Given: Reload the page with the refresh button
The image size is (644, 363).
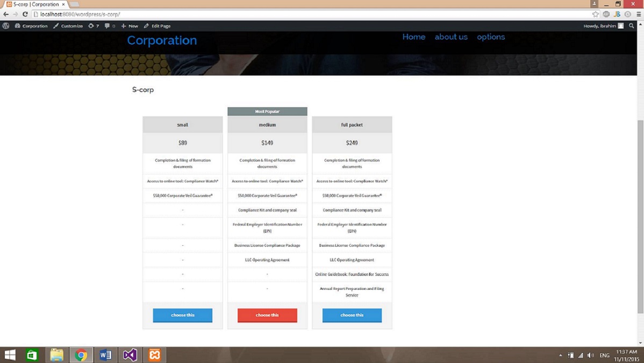Looking at the screenshot, I should coord(25,15).
